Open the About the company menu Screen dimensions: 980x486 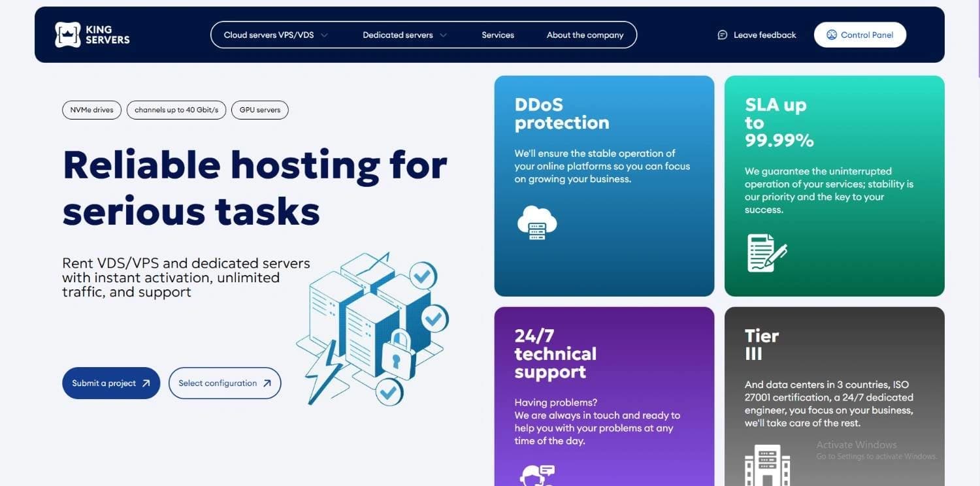(585, 35)
